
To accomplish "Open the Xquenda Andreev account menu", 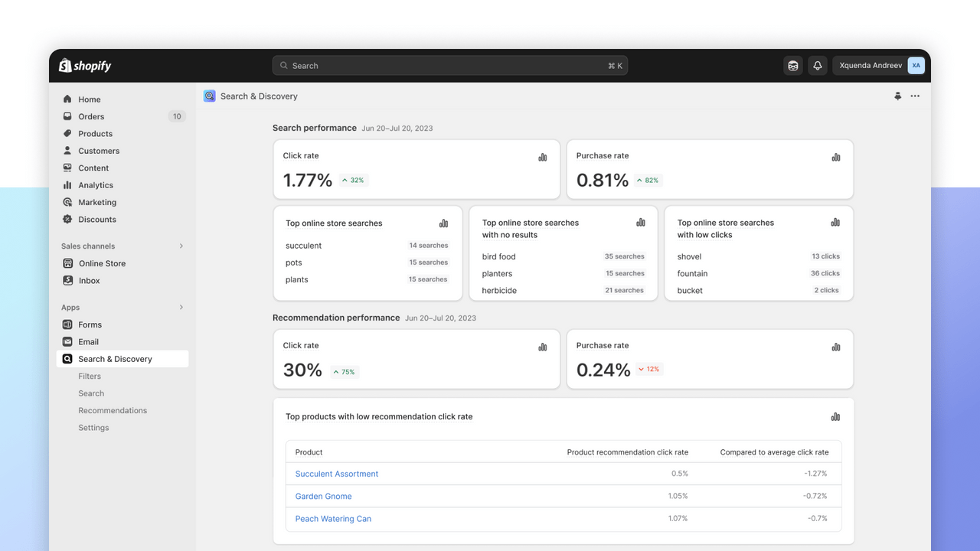I will coord(879,66).
